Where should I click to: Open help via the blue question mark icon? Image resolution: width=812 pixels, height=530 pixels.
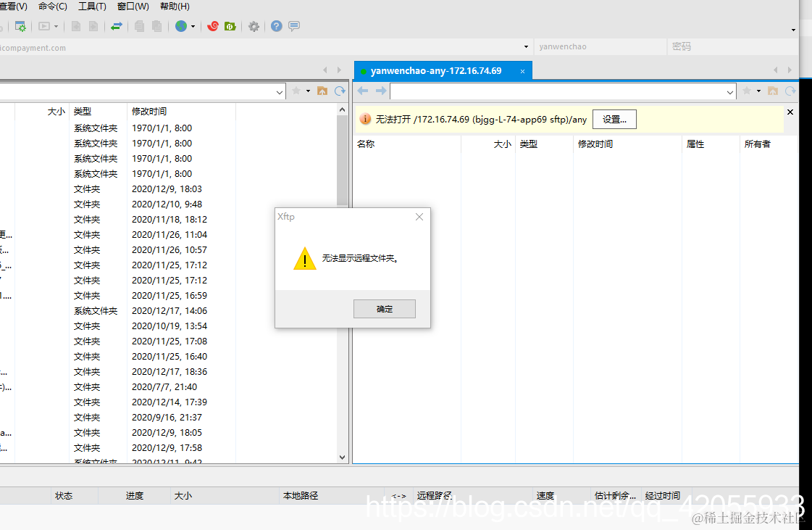tap(277, 26)
